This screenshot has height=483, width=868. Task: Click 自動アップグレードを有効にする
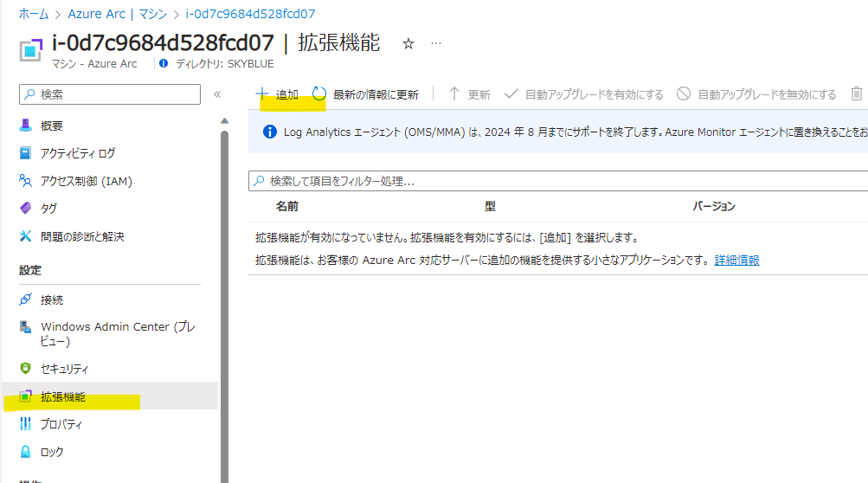click(584, 94)
